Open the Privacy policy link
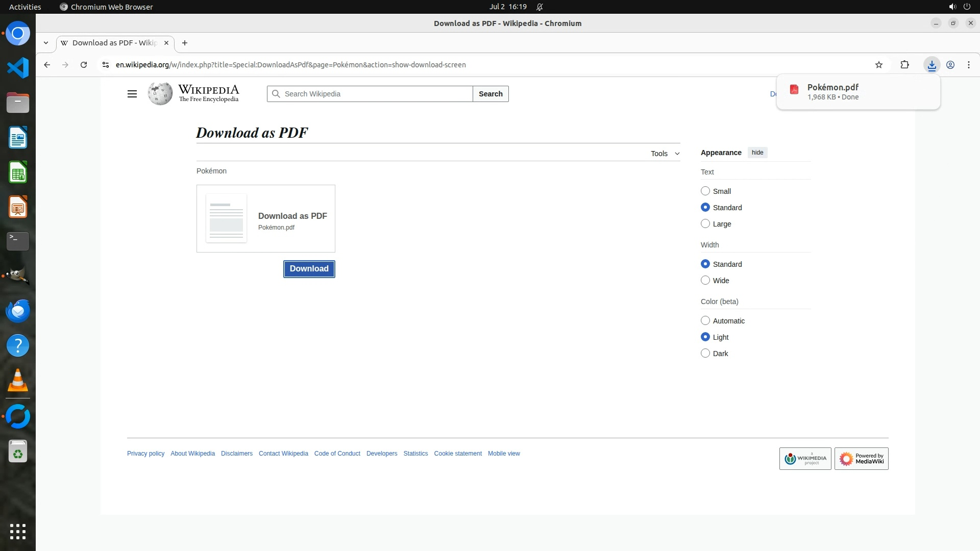 (145, 454)
